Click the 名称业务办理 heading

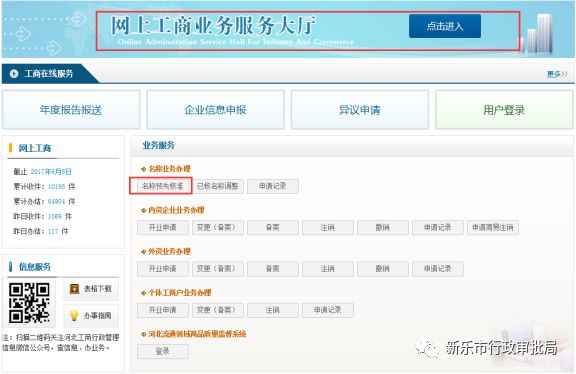click(x=169, y=169)
